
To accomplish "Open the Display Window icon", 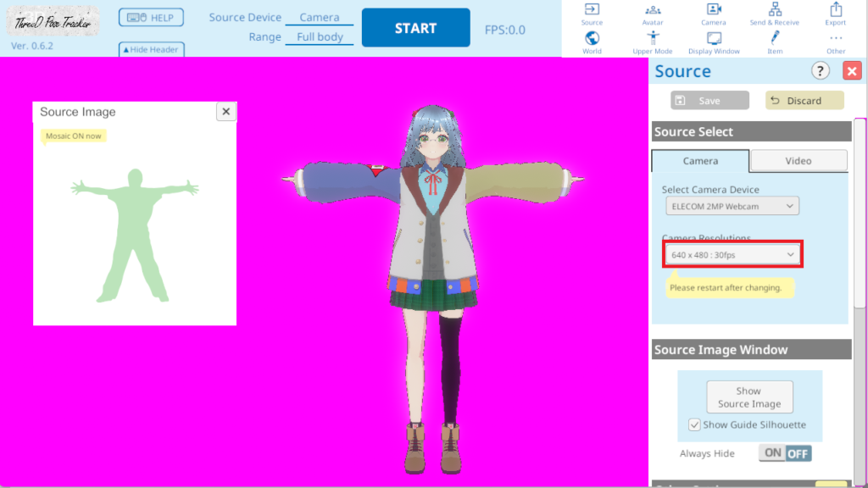I will 714,42.
